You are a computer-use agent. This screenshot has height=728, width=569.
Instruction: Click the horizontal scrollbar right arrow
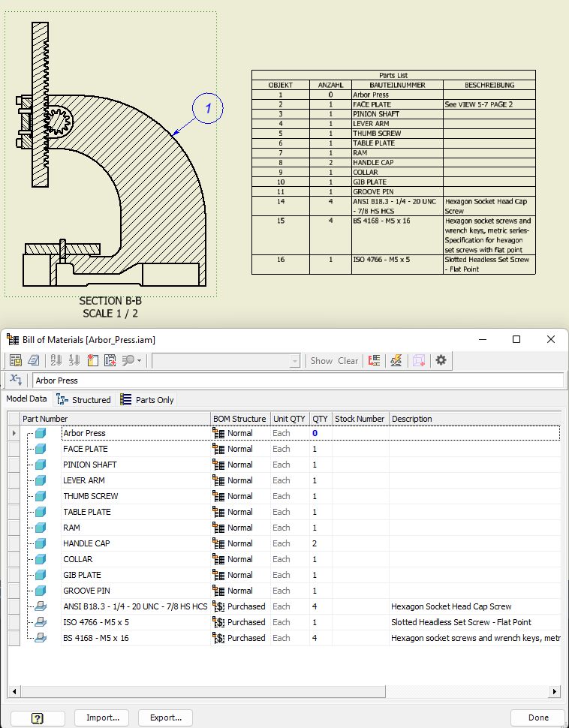555,691
